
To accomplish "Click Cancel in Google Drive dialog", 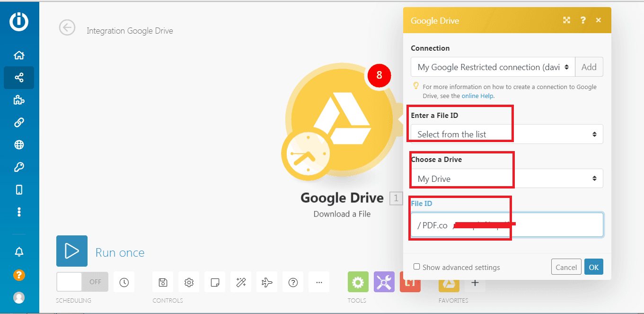I will tap(566, 267).
